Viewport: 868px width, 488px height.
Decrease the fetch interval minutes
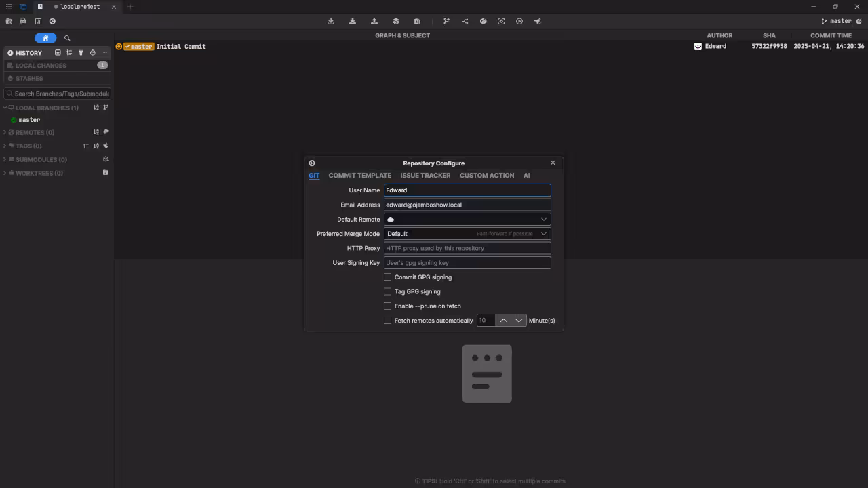coord(519,321)
